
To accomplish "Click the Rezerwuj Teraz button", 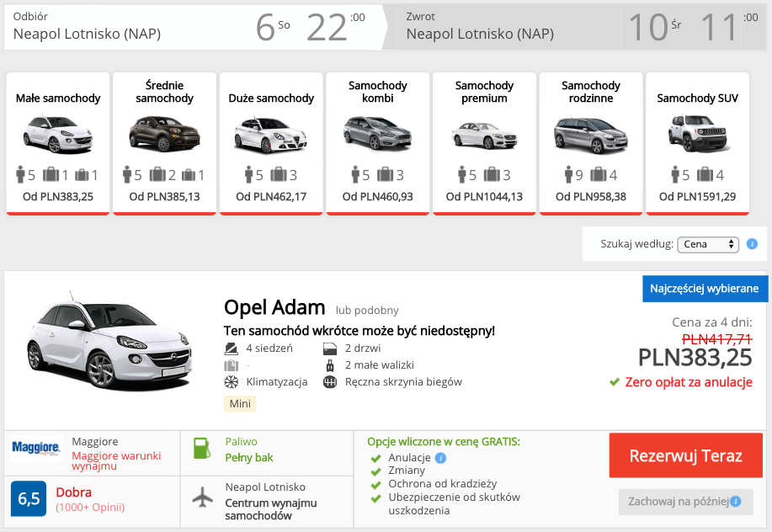I will pyautogui.click(x=686, y=455).
